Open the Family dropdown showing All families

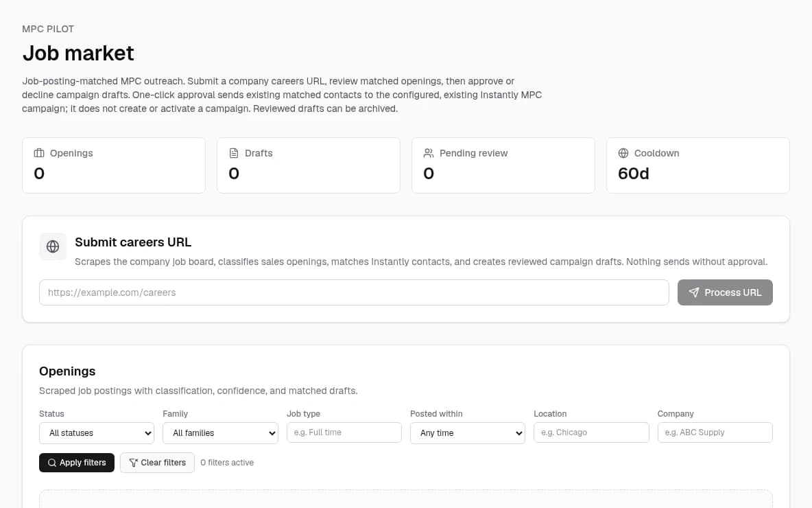coord(220,433)
